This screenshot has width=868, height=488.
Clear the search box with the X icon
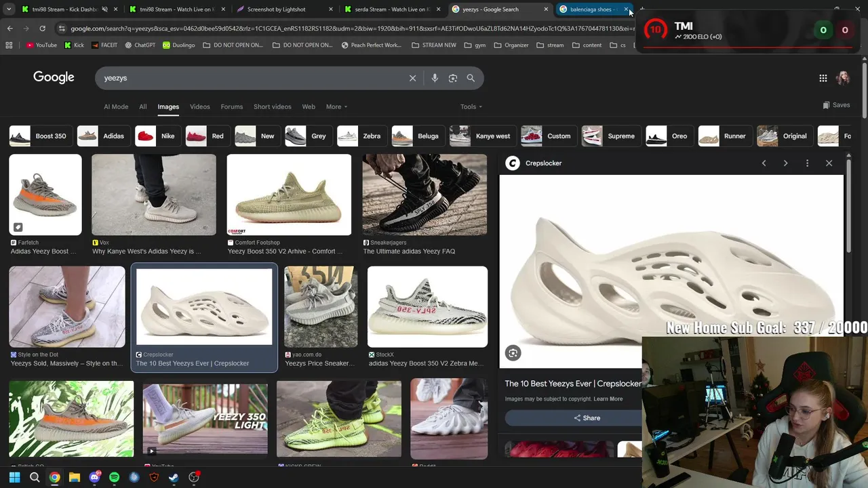coord(412,78)
